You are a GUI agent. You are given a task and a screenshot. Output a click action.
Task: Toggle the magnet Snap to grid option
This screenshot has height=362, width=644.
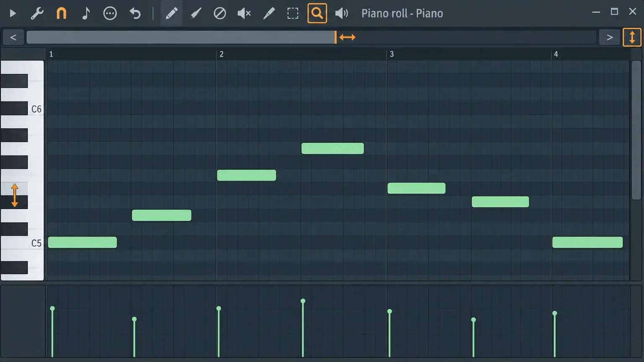[x=61, y=13]
